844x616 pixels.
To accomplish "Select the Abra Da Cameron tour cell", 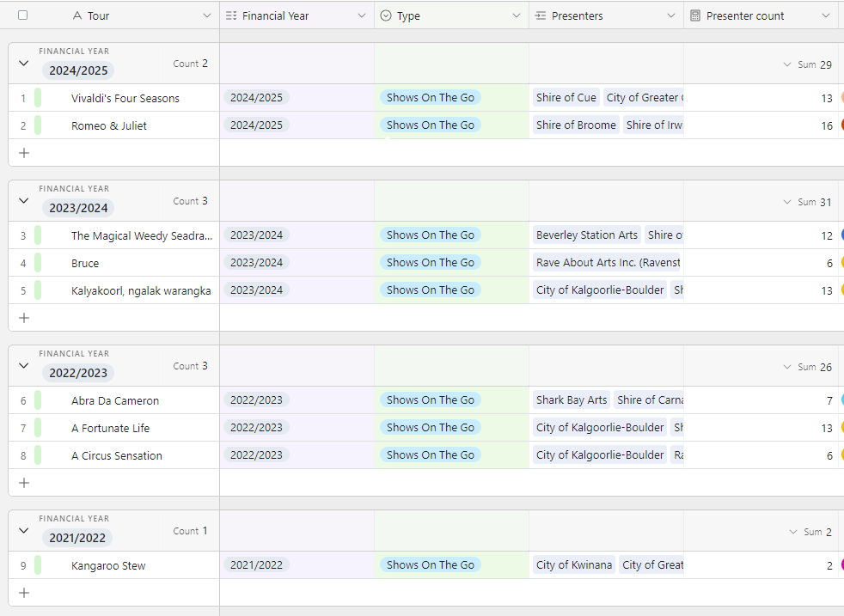I will tap(115, 401).
